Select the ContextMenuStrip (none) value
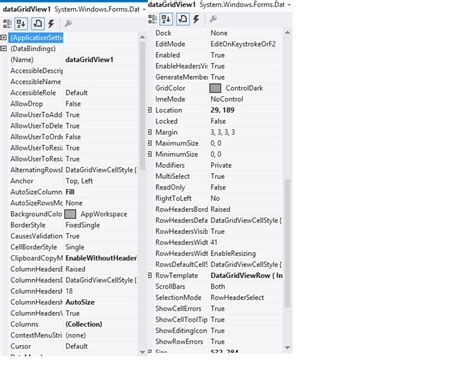 click(x=76, y=335)
